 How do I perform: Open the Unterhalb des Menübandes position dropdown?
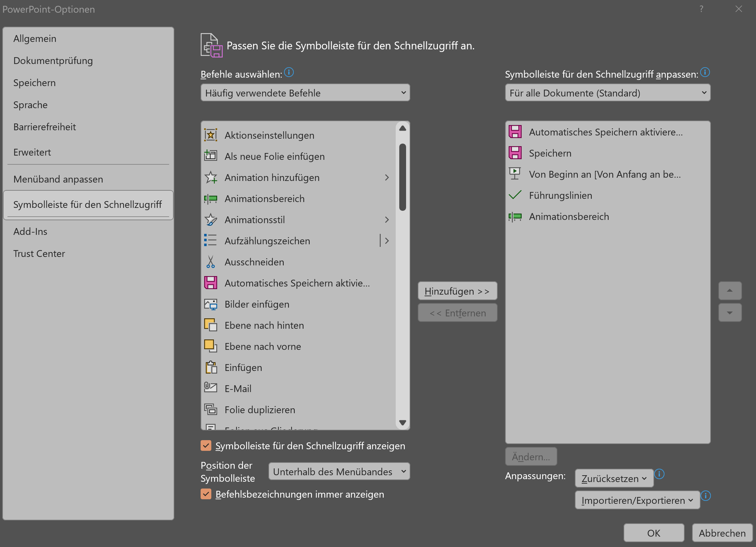tap(339, 471)
